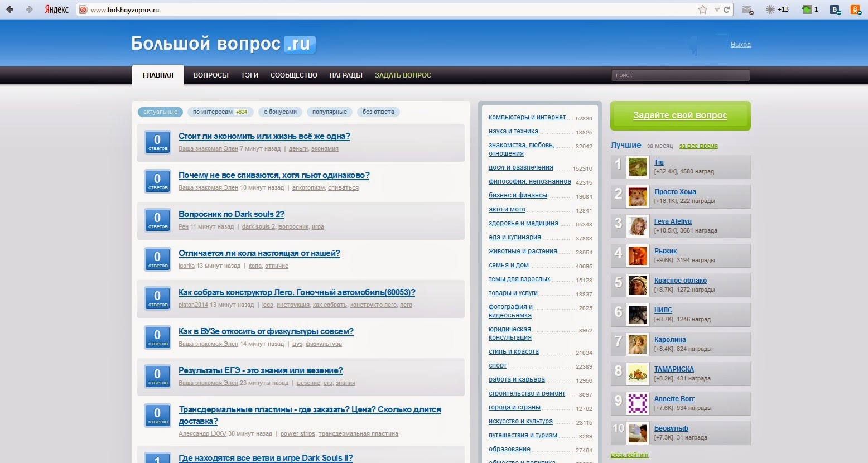Open the VKontakte extension icon
Screen dimensions: 868x463
click(x=835, y=9)
